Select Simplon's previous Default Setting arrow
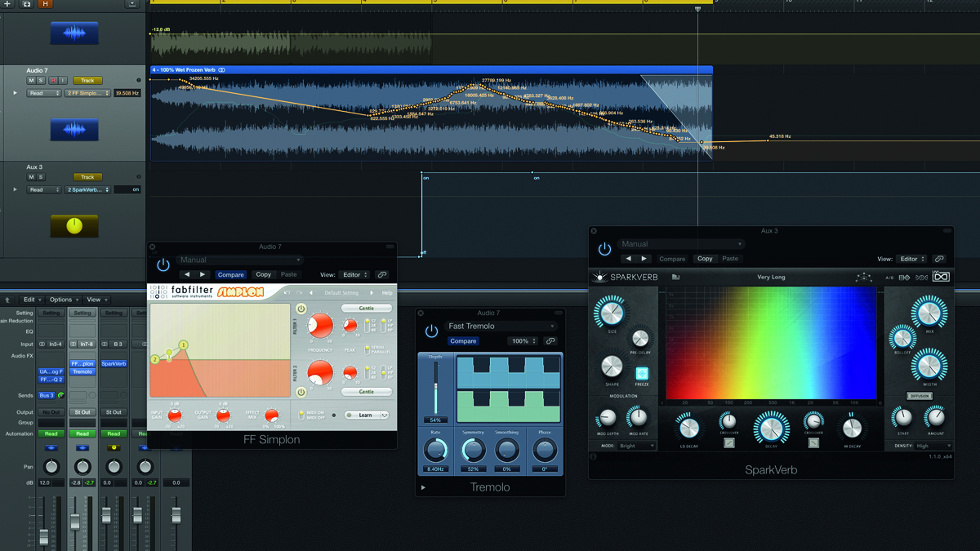The width and height of the screenshot is (980, 551). coord(311,292)
